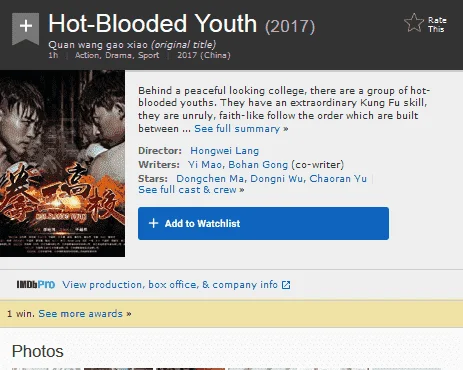The height and width of the screenshot is (370, 463).
Task: Open the 2017 (China) release date link
Action: tap(204, 55)
